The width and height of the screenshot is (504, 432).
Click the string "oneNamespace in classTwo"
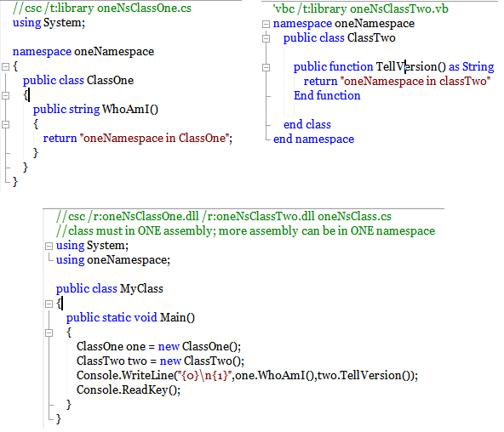(x=415, y=81)
